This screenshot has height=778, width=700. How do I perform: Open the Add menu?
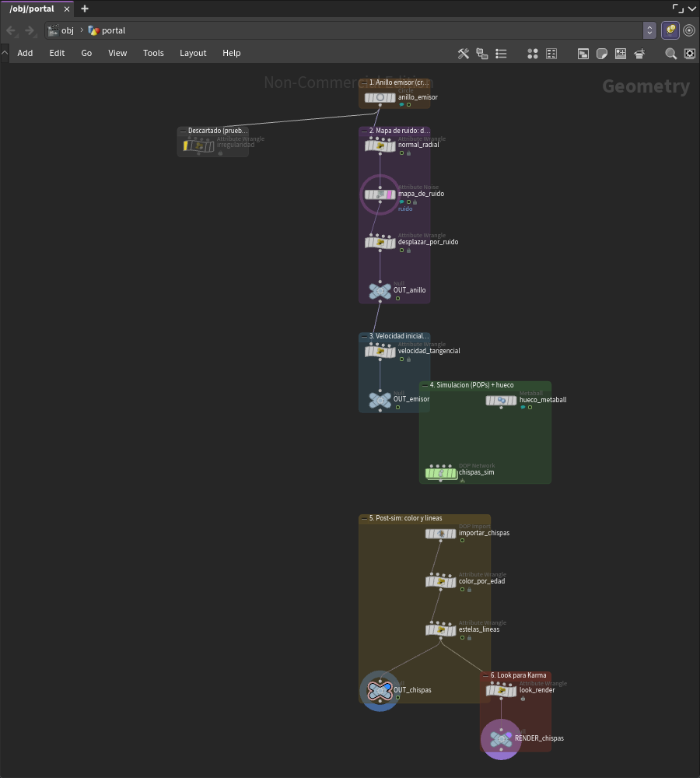[25, 53]
